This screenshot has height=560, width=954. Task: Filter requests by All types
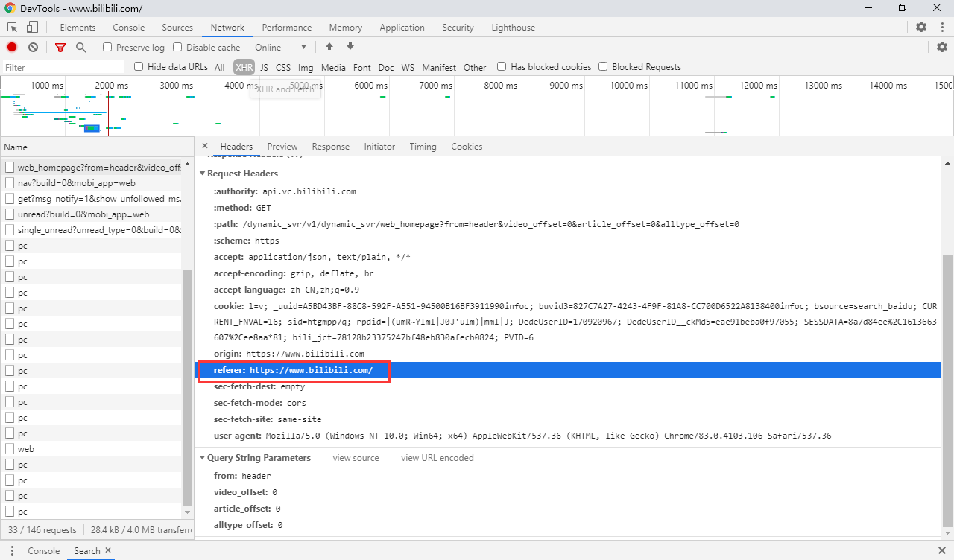coord(219,67)
